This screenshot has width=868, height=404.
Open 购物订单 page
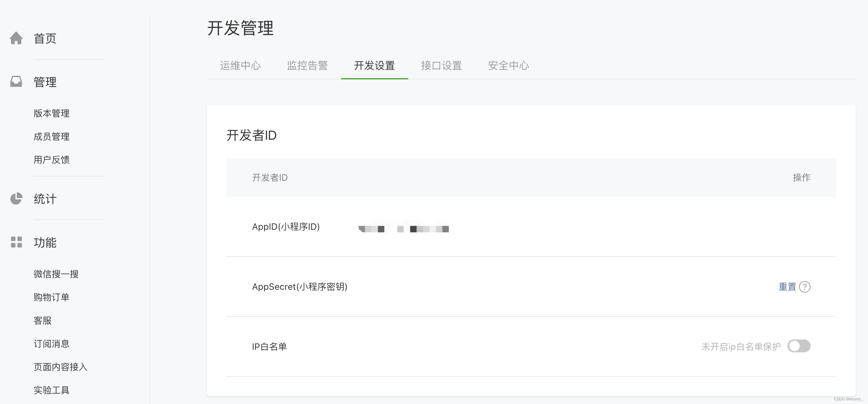coord(51,297)
